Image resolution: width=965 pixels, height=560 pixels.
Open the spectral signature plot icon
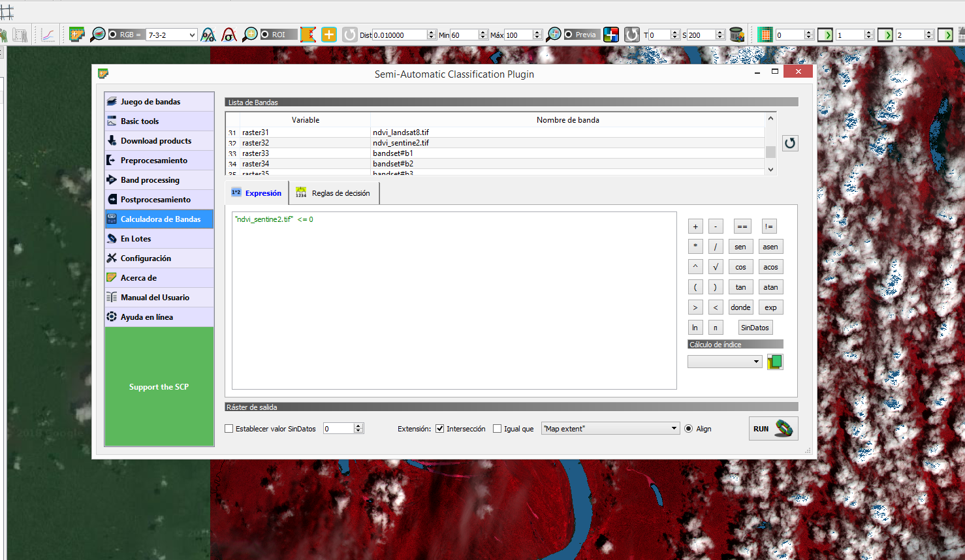click(48, 35)
